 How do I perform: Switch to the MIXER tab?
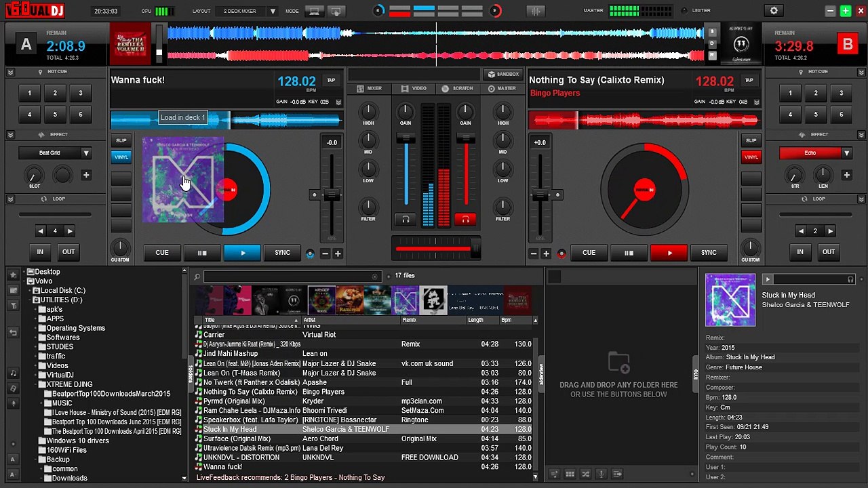click(368, 89)
